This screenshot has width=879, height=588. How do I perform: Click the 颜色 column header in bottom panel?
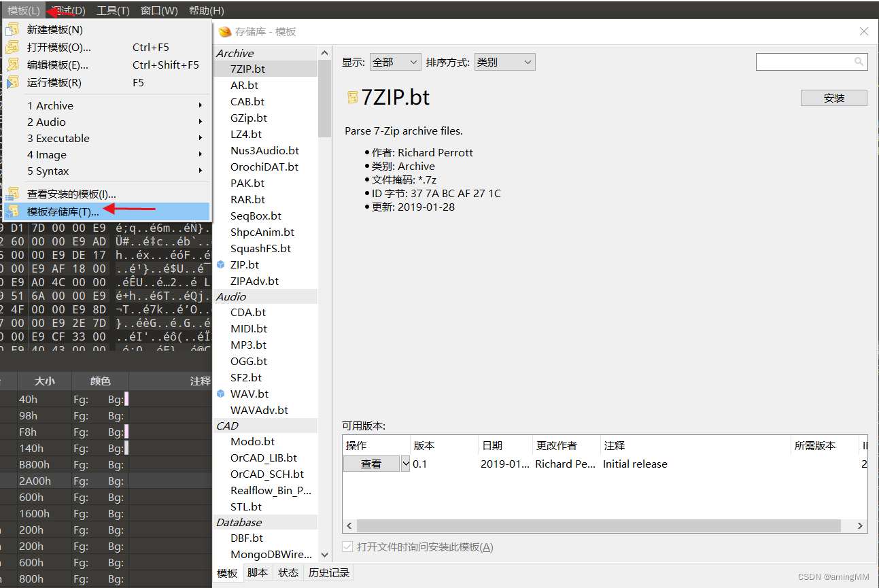(x=100, y=381)
